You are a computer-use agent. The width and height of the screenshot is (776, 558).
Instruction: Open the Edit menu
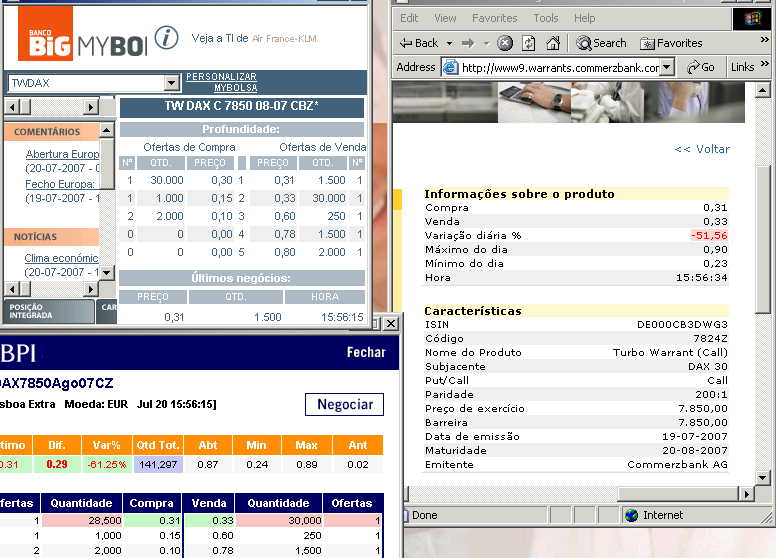pos(409,18)
